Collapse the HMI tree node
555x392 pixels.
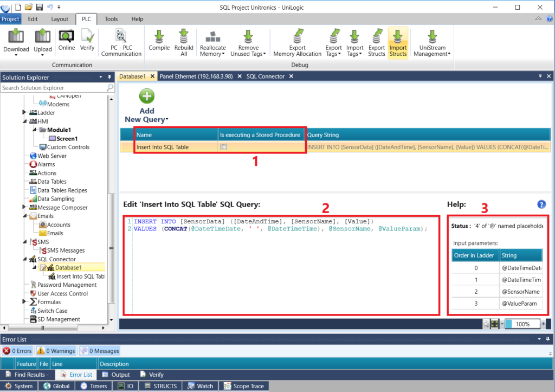coord(24,121)
